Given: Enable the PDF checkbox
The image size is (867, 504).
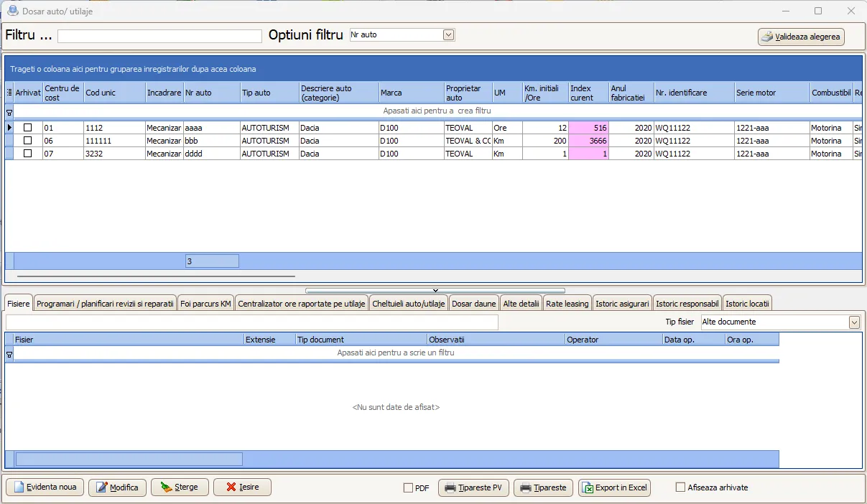Looking at the screenshot, I should click(408, 488).
